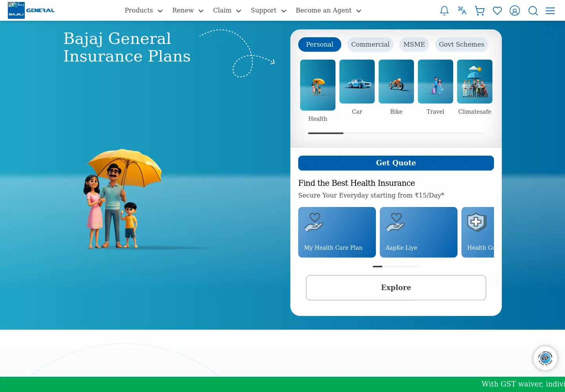The height and width of the screenshot is (392, 565).
Task: Click the Explore button
Action: (x=396, y=288)
